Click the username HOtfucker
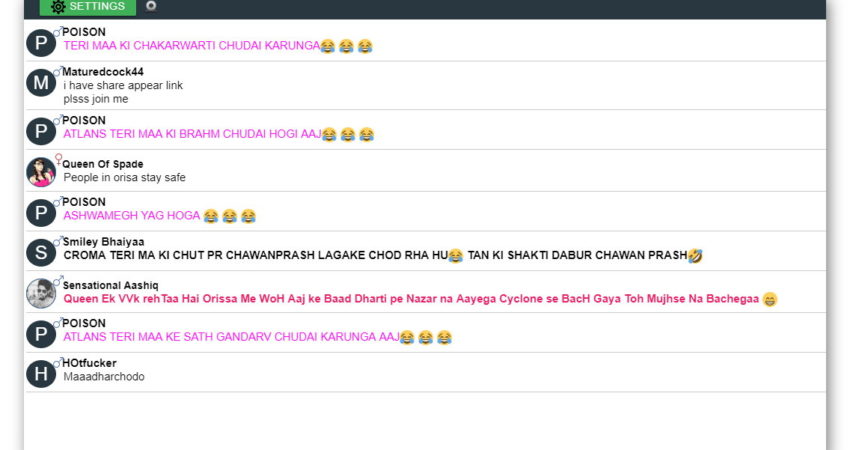The image size is (850, 450). tap(89, 363)
